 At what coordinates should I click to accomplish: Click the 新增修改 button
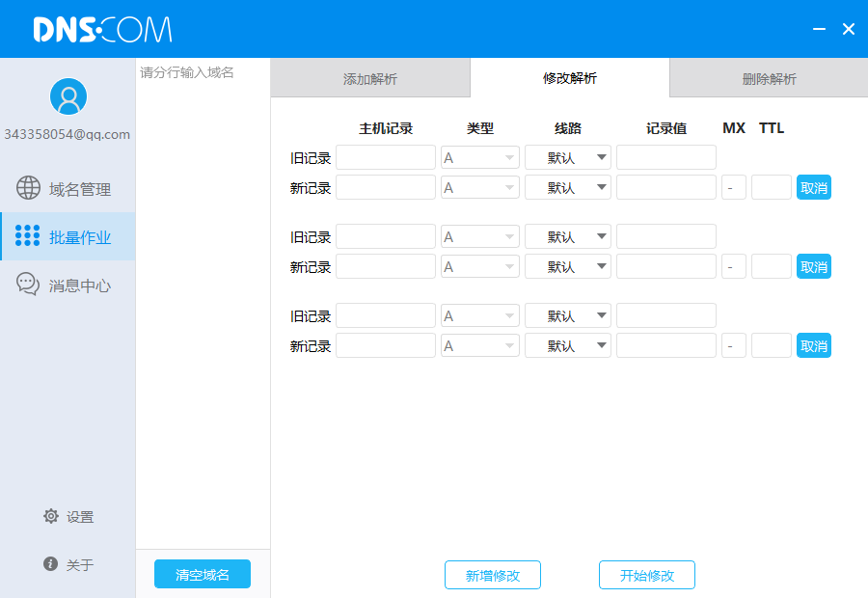(x=493, y=575)
